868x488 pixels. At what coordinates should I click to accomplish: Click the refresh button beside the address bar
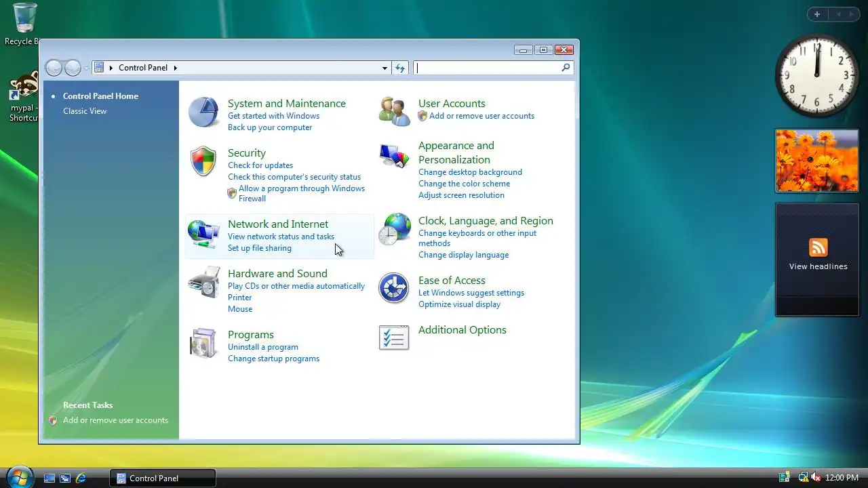click(400, 68)
